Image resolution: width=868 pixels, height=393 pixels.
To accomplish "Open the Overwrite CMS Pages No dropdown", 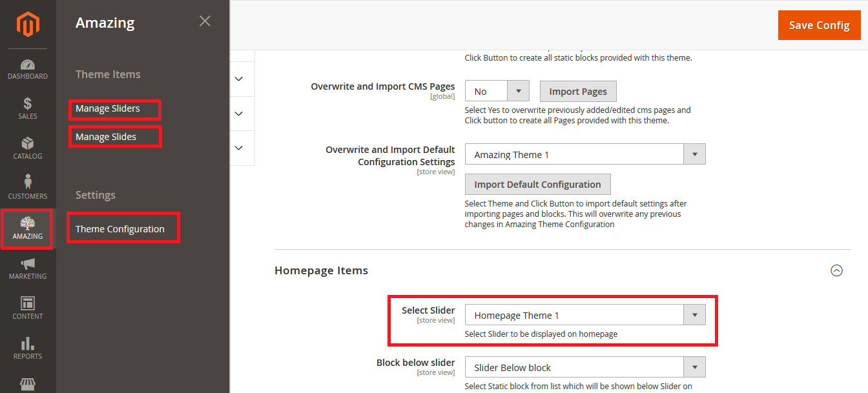I will pos(497,91).
